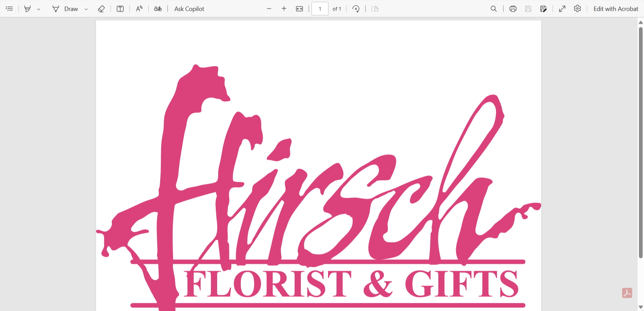Start Read aloud
This screenshot has width=644, height=311.
pos(139,9)
